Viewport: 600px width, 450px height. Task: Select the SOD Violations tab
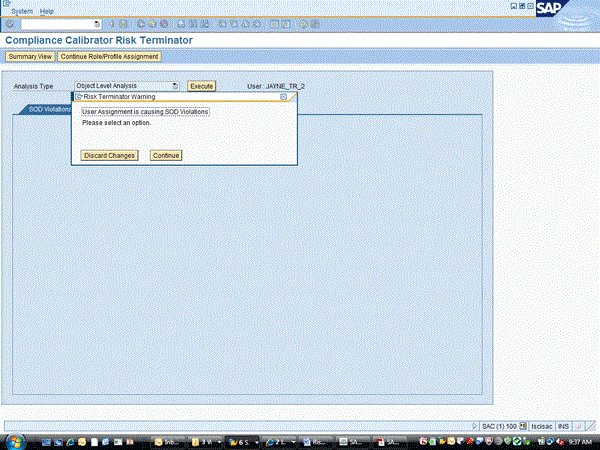pos(48,108)
